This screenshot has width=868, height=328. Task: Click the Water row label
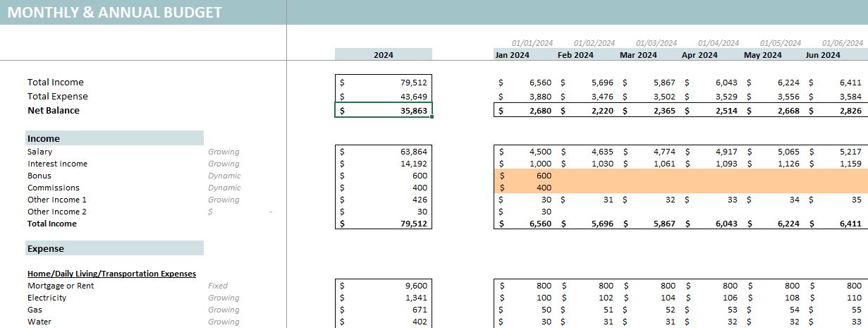(x=39, y=322)
